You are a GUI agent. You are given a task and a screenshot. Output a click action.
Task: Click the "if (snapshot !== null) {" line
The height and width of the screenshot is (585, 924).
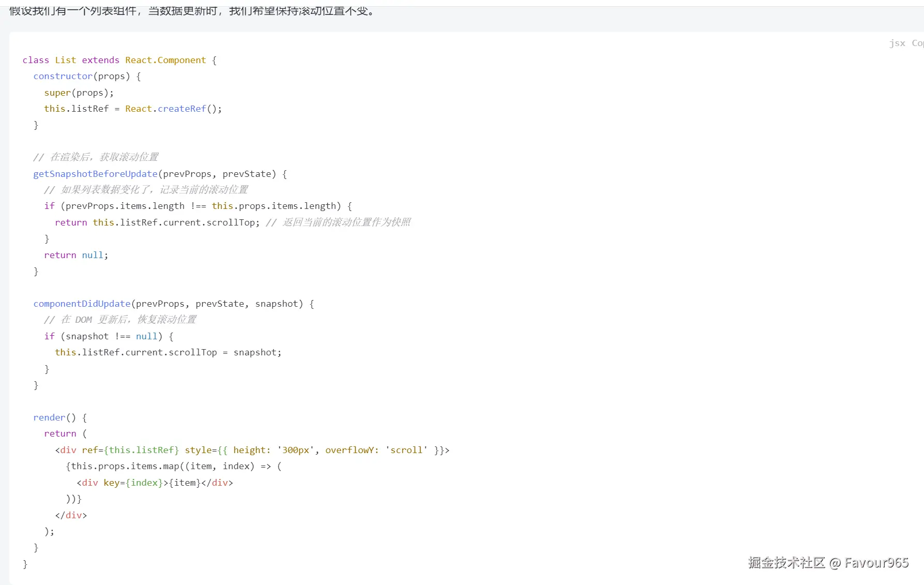coord(109,336)
